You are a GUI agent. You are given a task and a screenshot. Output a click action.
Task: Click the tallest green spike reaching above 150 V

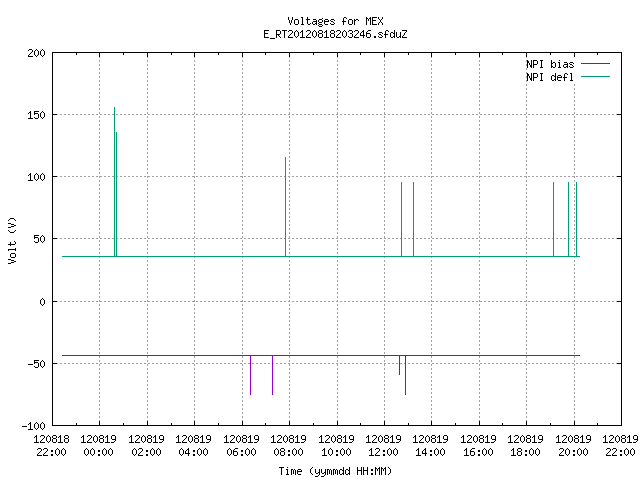pos(114,182)
